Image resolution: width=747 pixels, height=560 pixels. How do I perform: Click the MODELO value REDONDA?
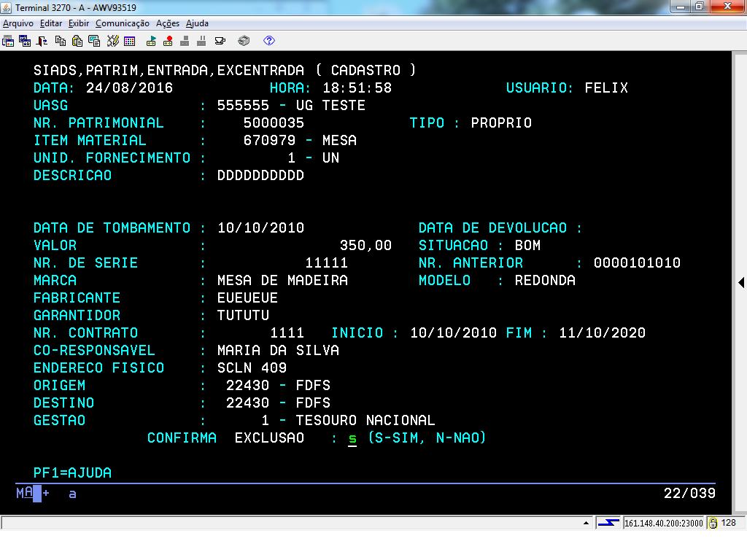pos(545,281)
